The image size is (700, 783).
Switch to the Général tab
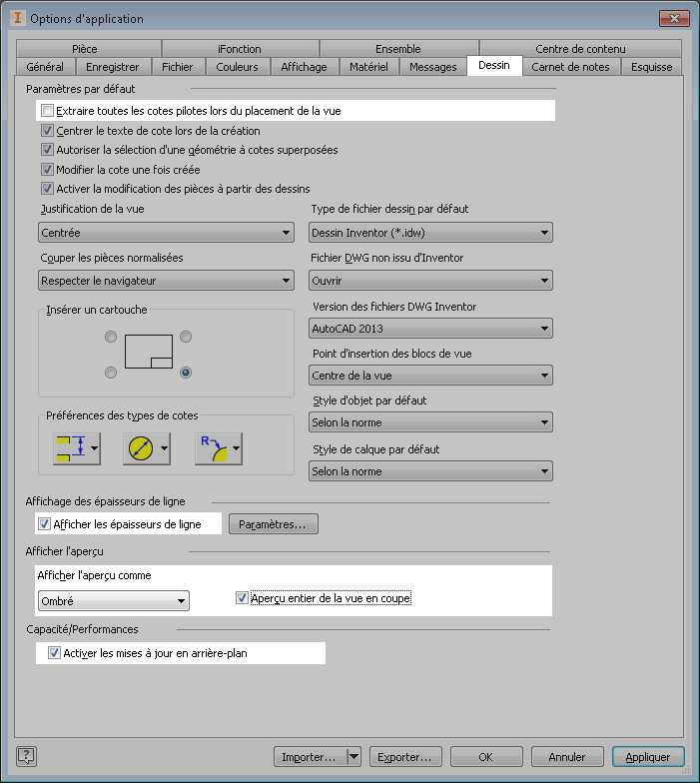(x=46, y=66)
